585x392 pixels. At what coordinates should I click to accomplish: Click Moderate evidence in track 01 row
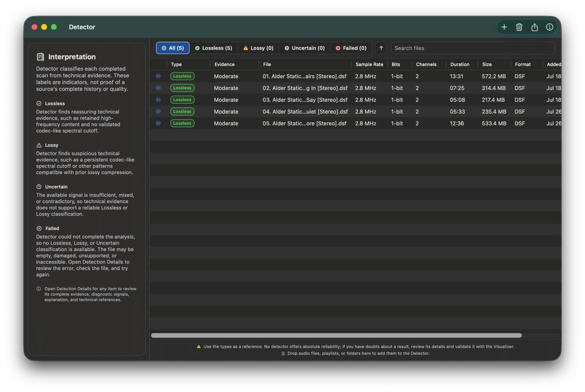[226, 76]
